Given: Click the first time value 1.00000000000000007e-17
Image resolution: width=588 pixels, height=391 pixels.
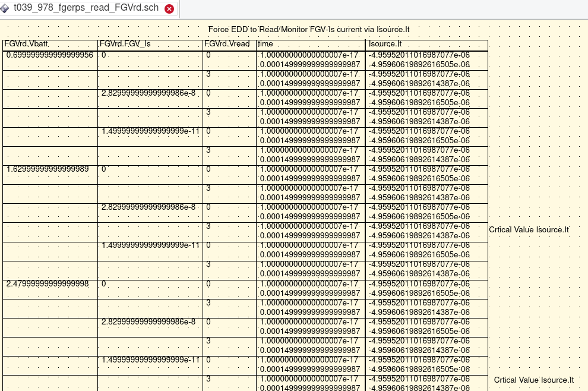Looking at the screenshot, I should tap(309, 55).
